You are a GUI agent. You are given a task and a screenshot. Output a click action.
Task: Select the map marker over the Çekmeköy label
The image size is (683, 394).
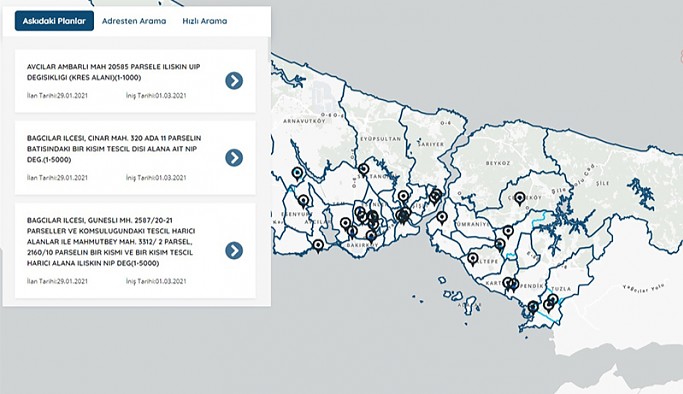pos(519,198)
